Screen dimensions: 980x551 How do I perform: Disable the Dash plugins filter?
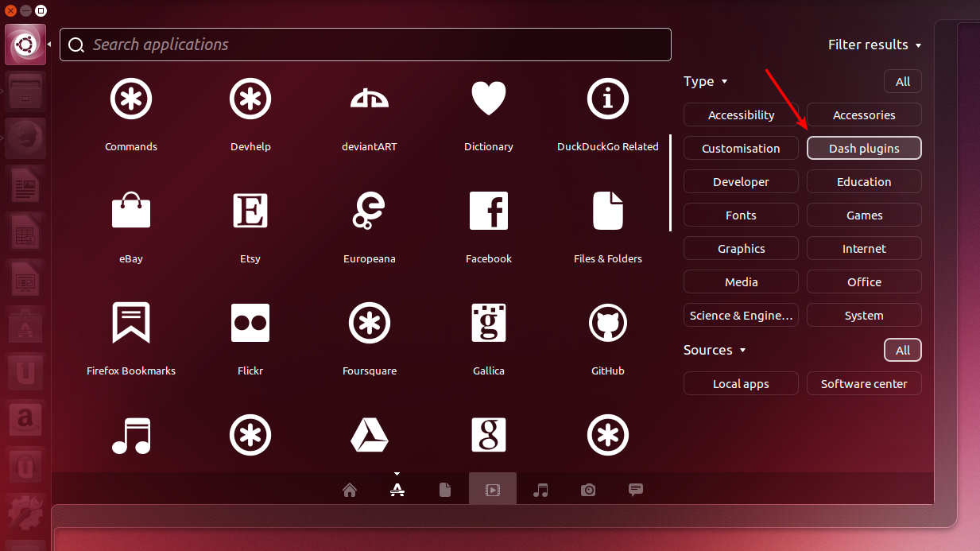(864, 148)
